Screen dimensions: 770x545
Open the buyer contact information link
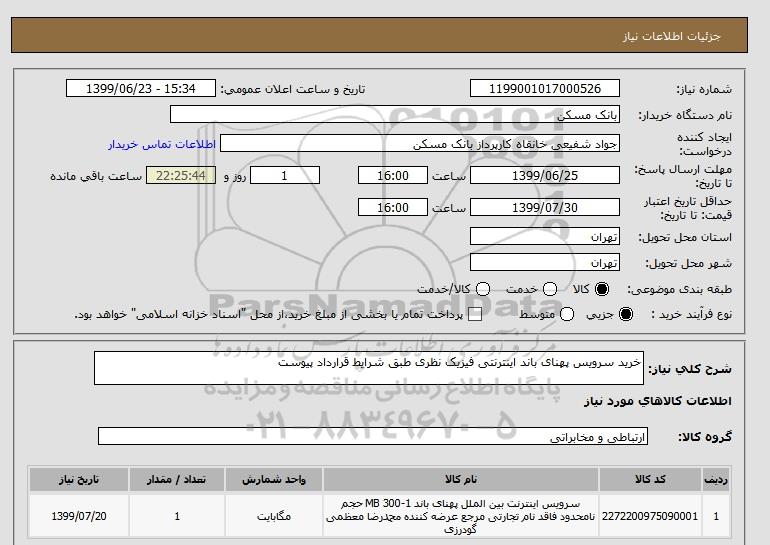click(x=162, y=144)
